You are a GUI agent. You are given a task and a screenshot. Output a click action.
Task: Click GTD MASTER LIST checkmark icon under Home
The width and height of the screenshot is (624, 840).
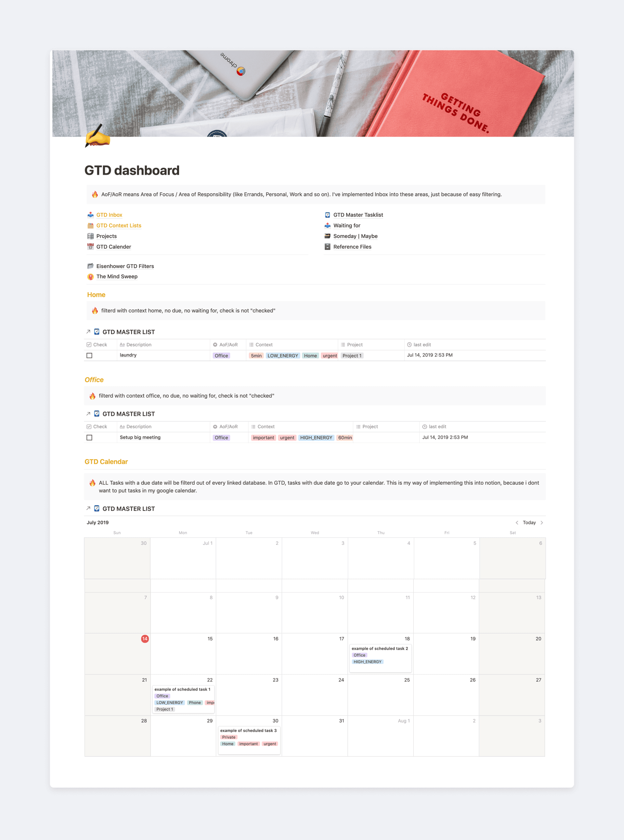[x=97, y=332]
